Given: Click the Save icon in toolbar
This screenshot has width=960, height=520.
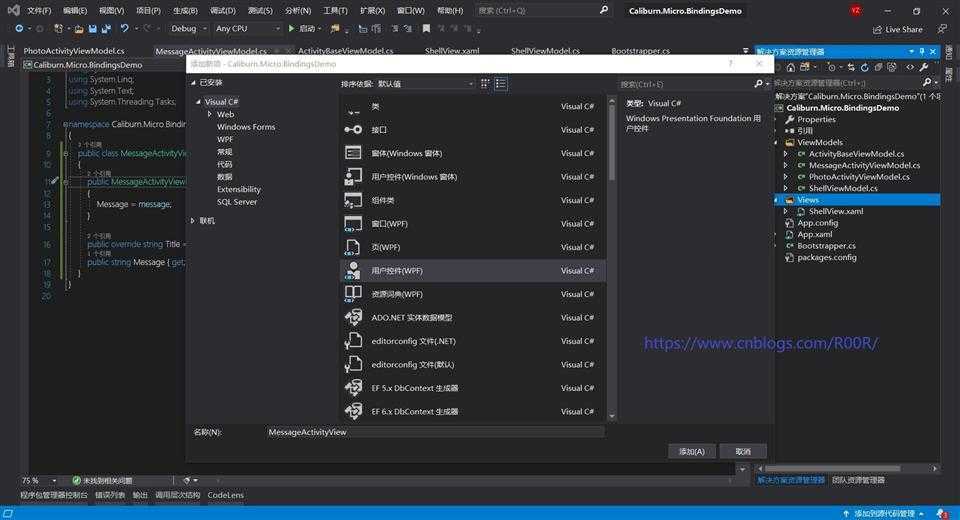Looking at the screenshot, I should tap(92, 29).
